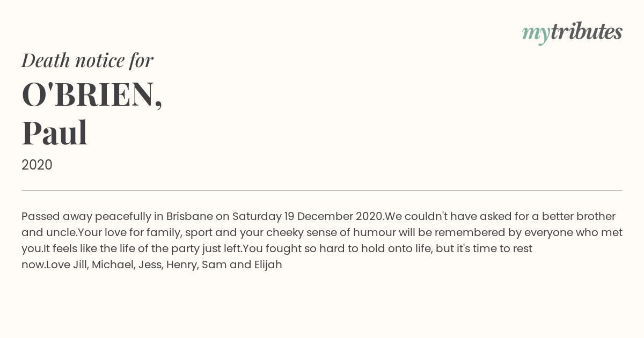Click the name Michael in signature

coord(113,265)
